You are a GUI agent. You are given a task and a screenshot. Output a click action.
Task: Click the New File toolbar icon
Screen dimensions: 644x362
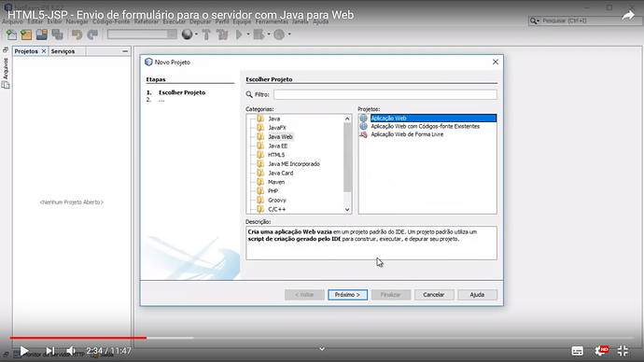(11, 35)
